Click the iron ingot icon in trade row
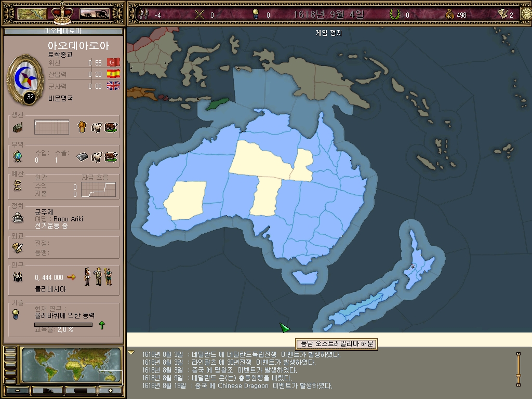 (x=82, y=157)
